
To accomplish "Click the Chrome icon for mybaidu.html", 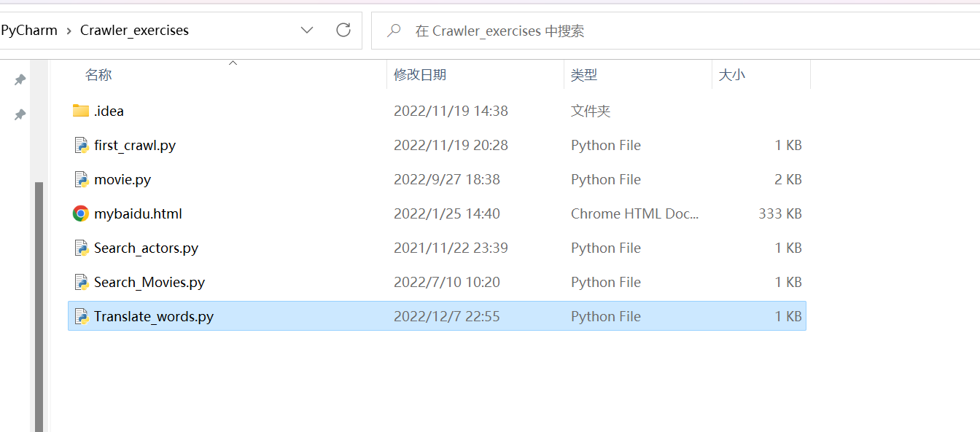I will pyautogui.click(x=81, y=213).
